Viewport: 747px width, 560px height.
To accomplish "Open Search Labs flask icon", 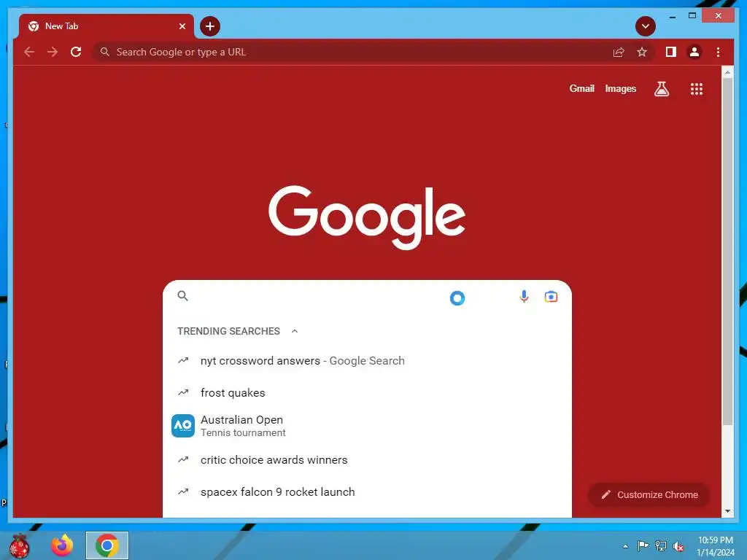I will pos(661,88).
